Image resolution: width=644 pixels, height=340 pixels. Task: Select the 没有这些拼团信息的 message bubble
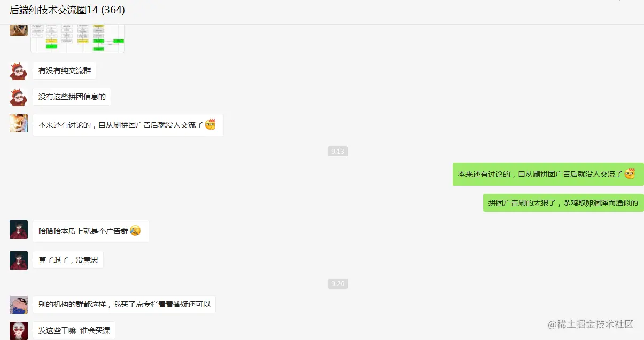coord(72,97)
